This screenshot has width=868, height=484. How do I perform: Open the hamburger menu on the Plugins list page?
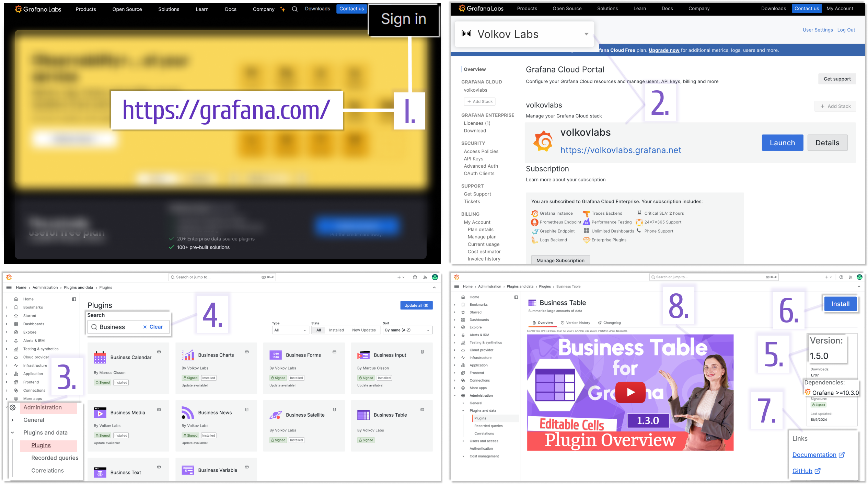(x=9, y=288)
